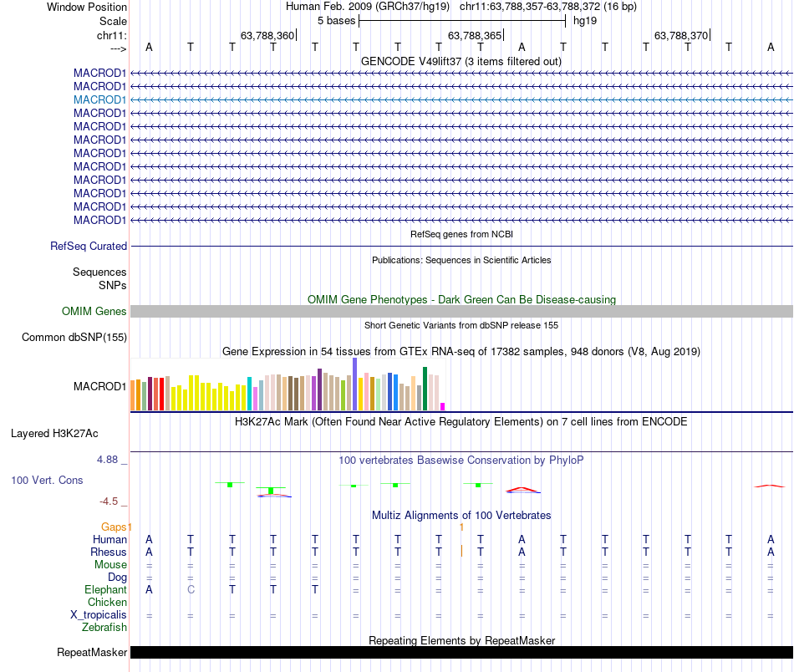Click the SNPs track label

[x=113, y=285]
